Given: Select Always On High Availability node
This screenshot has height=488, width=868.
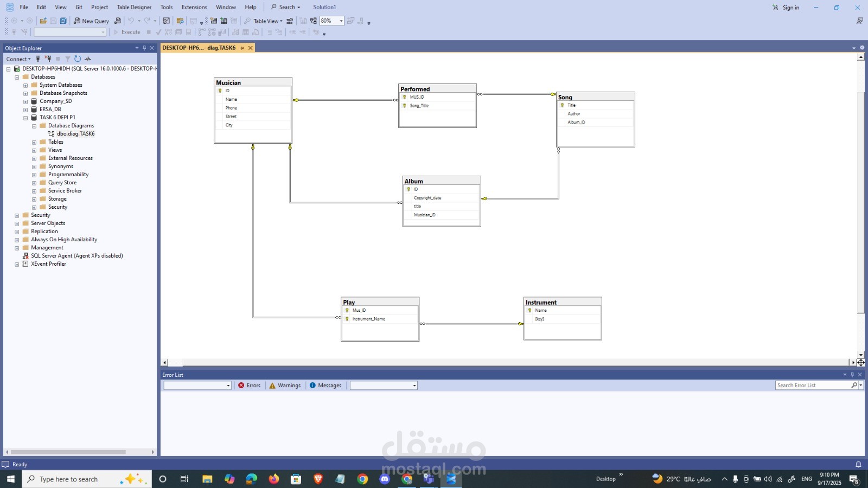Looking at the screenshot, I should (64, 240).
